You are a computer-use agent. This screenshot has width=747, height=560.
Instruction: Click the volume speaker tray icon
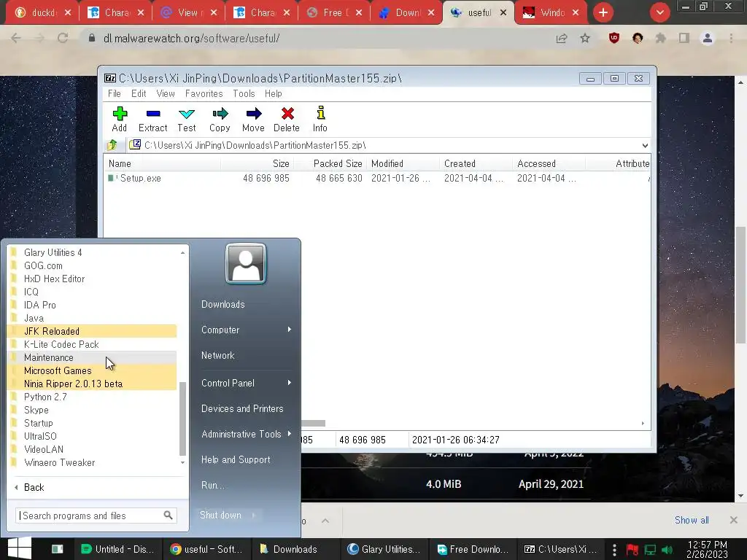[x=667, y=550]
